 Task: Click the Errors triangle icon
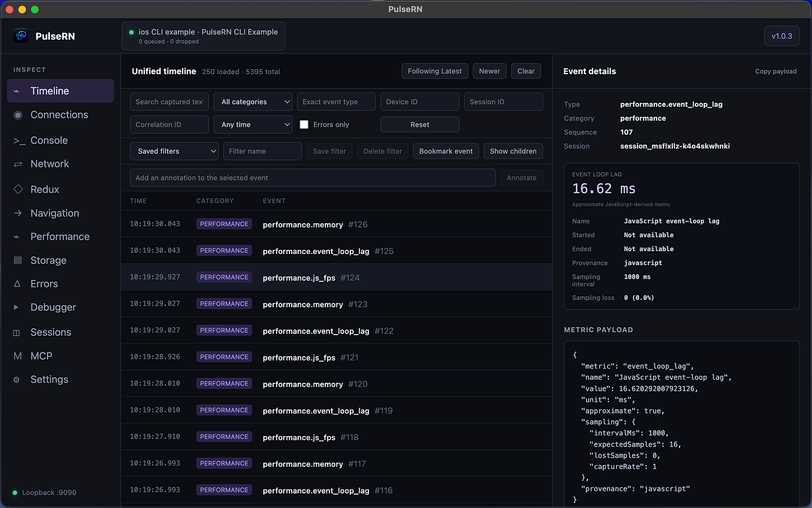(x=17, y=284)
